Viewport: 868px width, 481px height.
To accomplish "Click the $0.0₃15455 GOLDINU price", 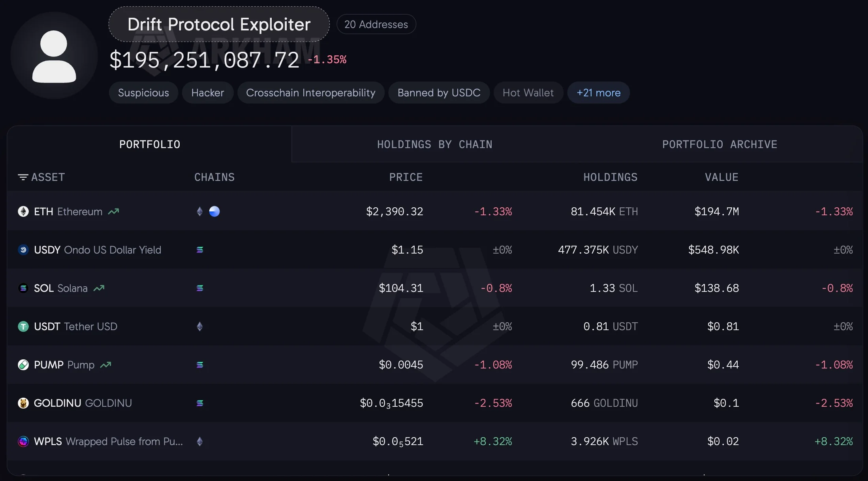I will (x=391, y=403).
